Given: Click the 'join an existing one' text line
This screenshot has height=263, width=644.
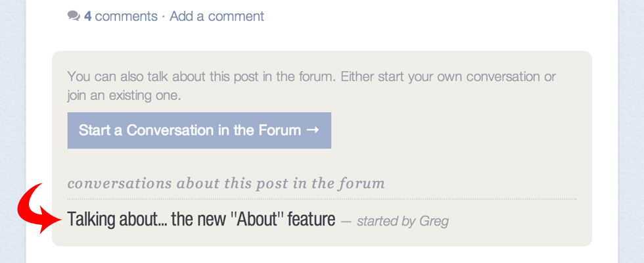Looking at the screenshot, I should 124,95.
